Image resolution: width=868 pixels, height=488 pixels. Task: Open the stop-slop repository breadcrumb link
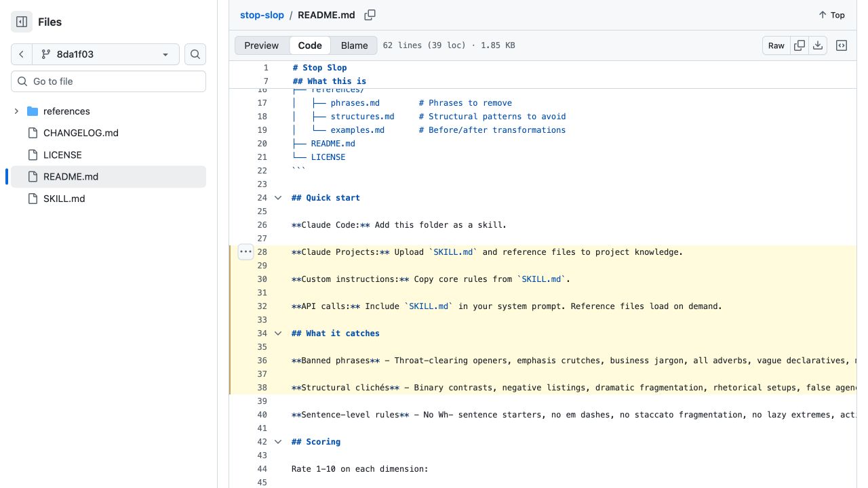(262, 15)
